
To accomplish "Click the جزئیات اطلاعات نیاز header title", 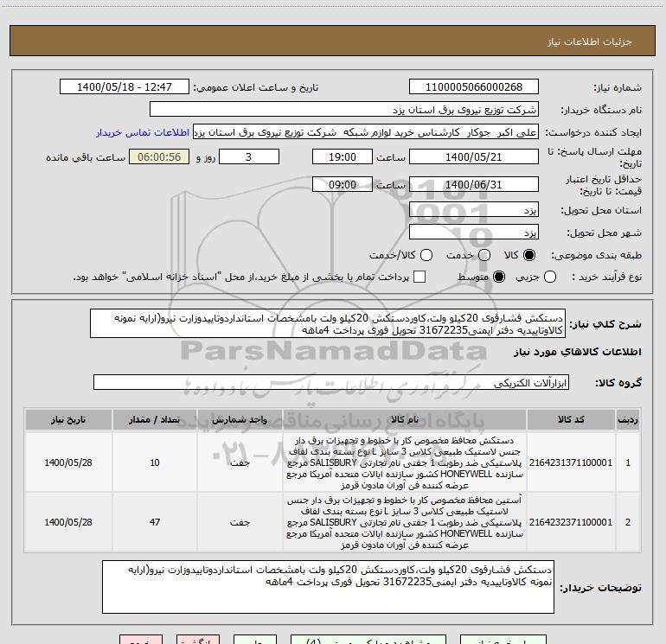I will coord(590,41).
